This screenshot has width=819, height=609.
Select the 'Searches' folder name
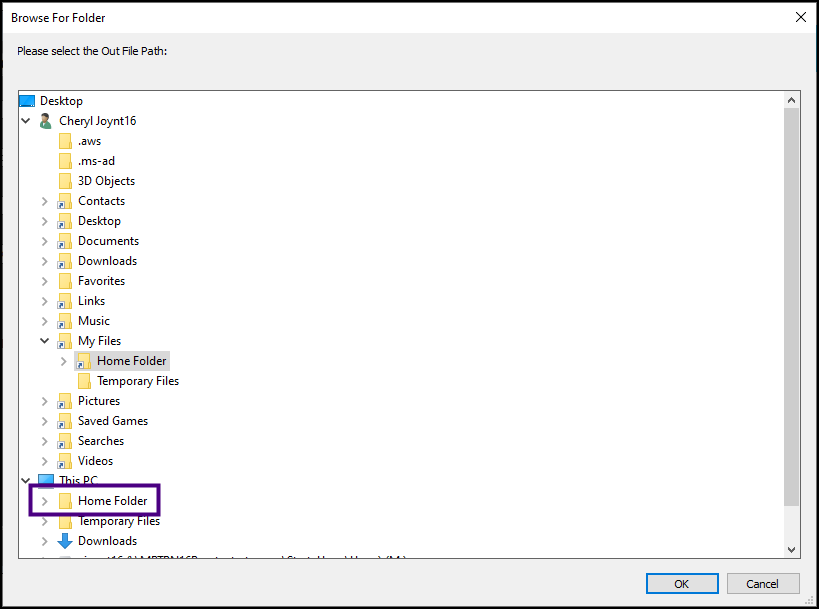tap(101, 441)
